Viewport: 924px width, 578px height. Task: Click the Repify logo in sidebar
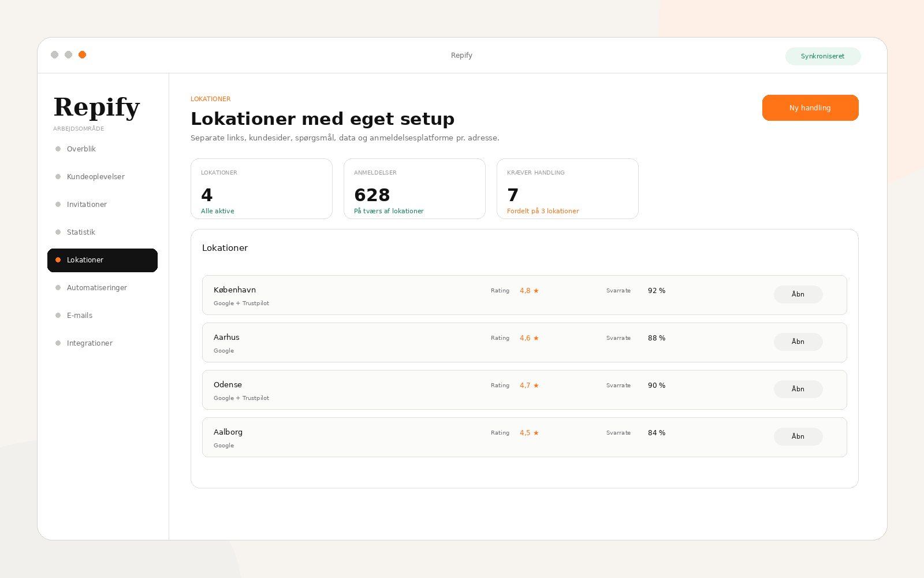click(97, 108)
